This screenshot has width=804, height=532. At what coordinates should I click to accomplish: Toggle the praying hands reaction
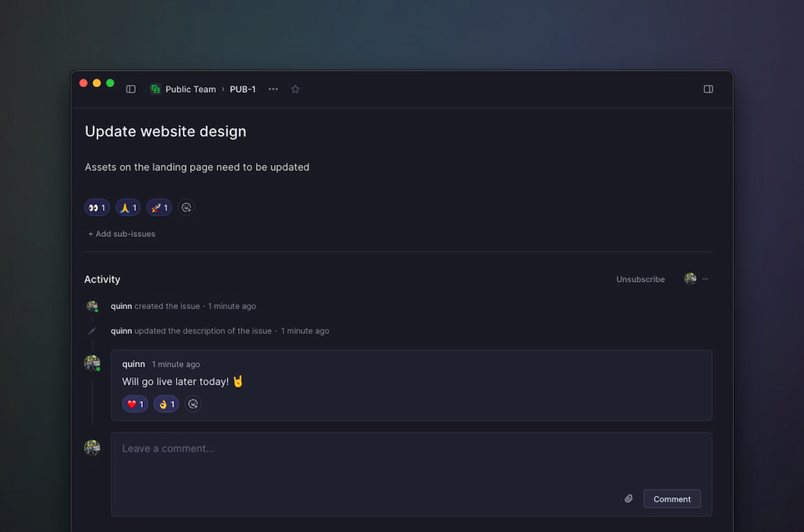pos(128,208)
